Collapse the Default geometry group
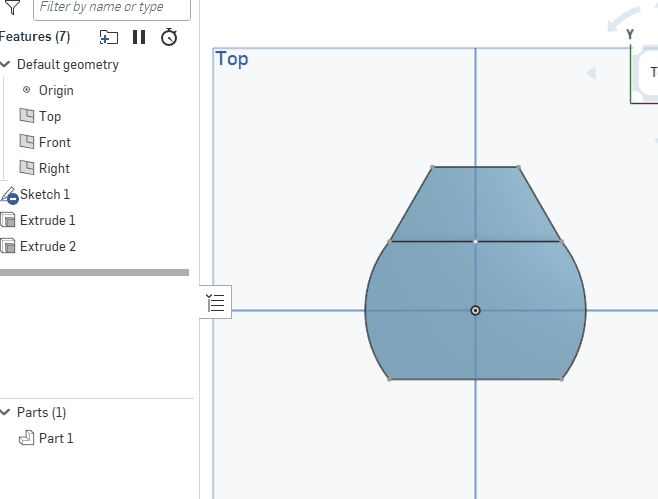Image resolution: width=658 pixels, height=499 pixels. tap(5, 64)
